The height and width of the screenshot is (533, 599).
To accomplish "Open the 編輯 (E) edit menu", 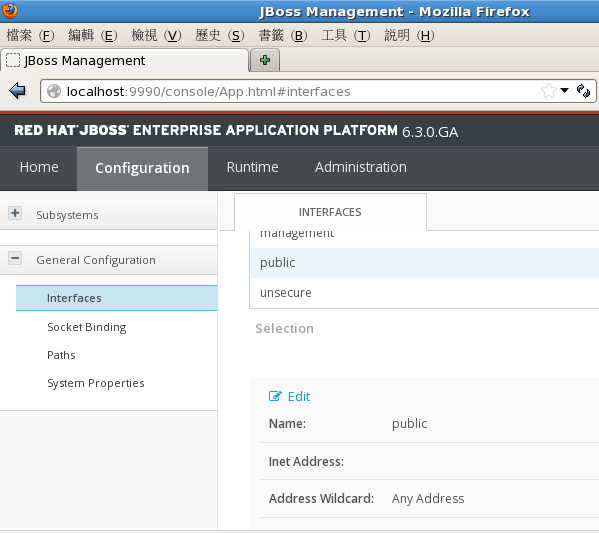I will pos(92,36).
